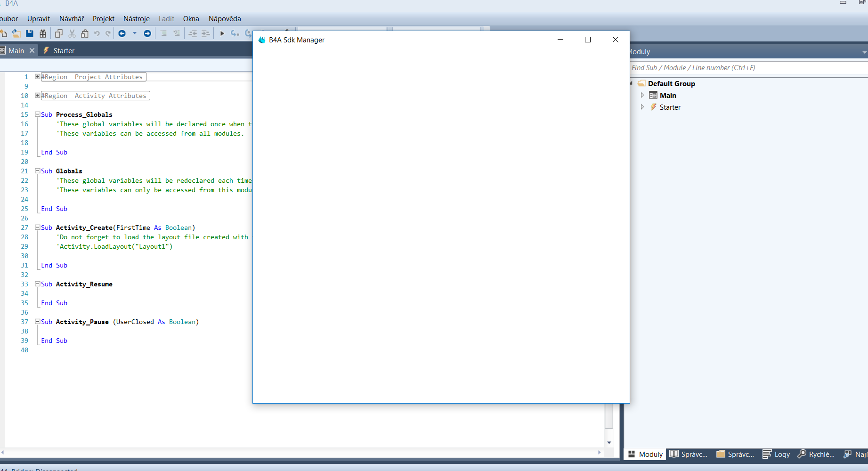
Task: Click the editor's horizontal scrollbar right arrow
Action: click(599, 452)
